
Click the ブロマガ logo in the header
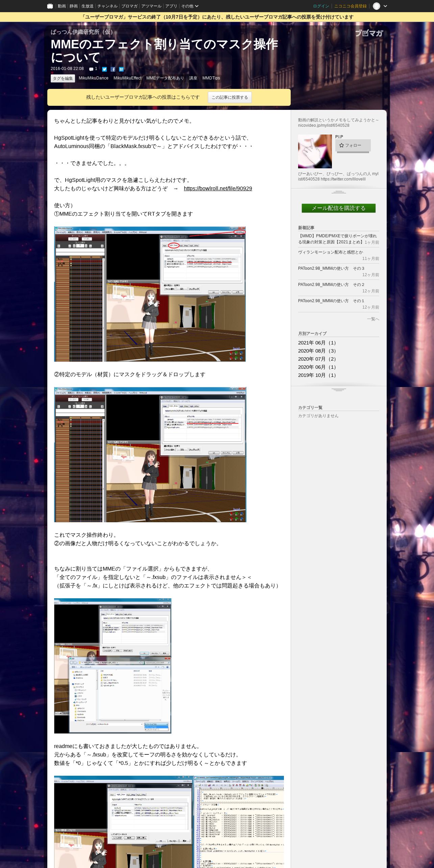coord(369,33)
